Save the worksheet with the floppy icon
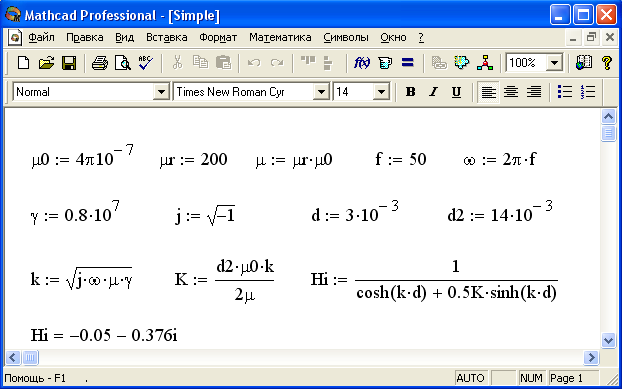 (69, 63)
